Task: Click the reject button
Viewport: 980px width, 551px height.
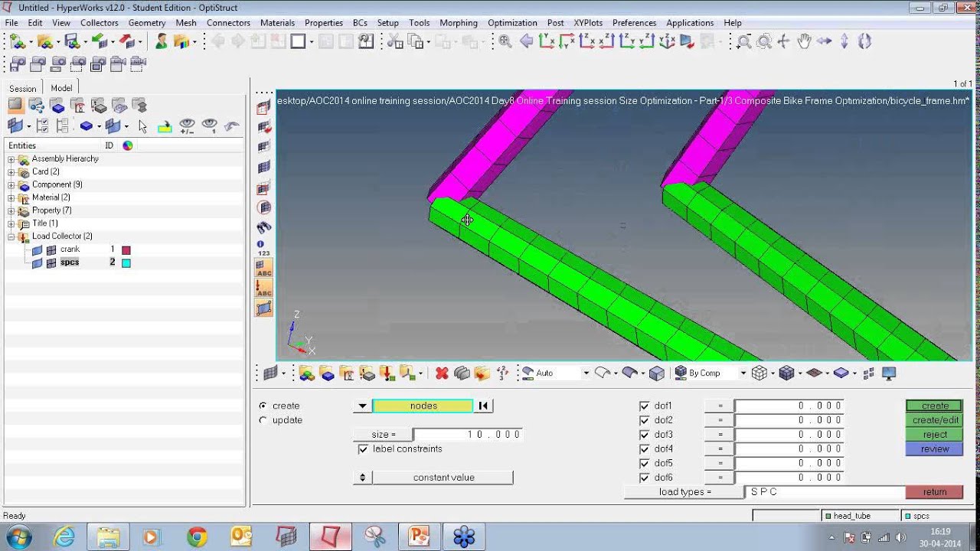Action: (934, 435)
